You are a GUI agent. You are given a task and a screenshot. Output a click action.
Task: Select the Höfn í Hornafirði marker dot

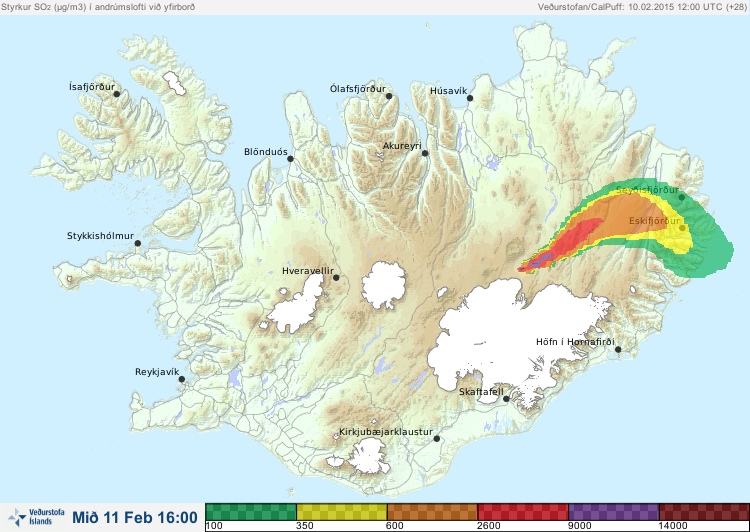click(x=618, y=350)
